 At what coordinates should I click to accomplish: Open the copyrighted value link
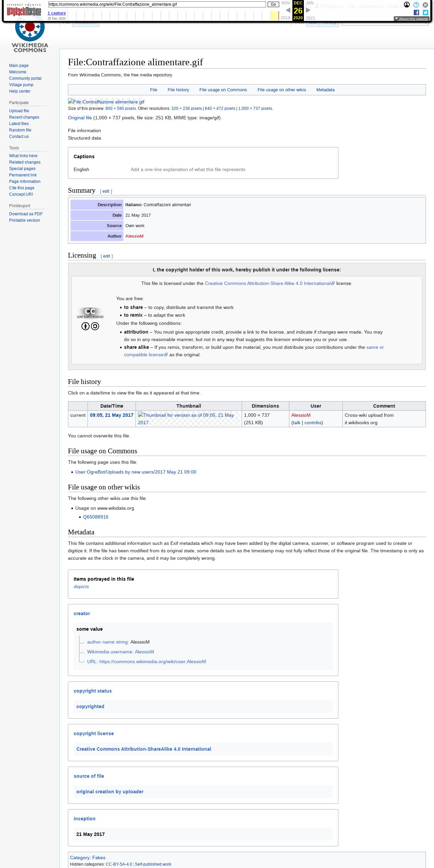pyautogui.click(x=90, y=707)
